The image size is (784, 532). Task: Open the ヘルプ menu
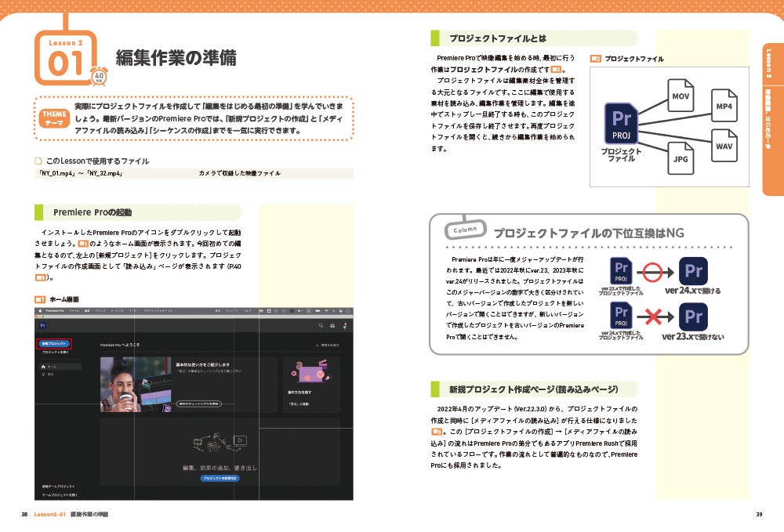(248, 311)
